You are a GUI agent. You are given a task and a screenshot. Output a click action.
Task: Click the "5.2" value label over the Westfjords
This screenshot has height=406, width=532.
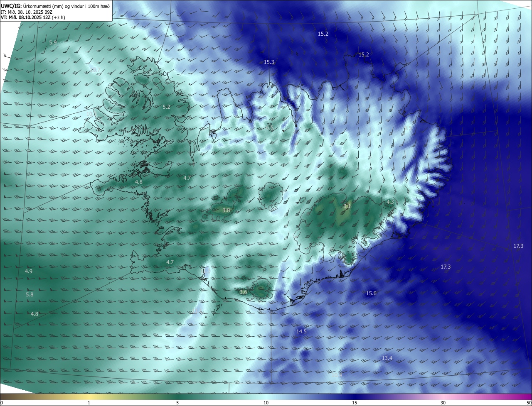click(x=166, y=107)
